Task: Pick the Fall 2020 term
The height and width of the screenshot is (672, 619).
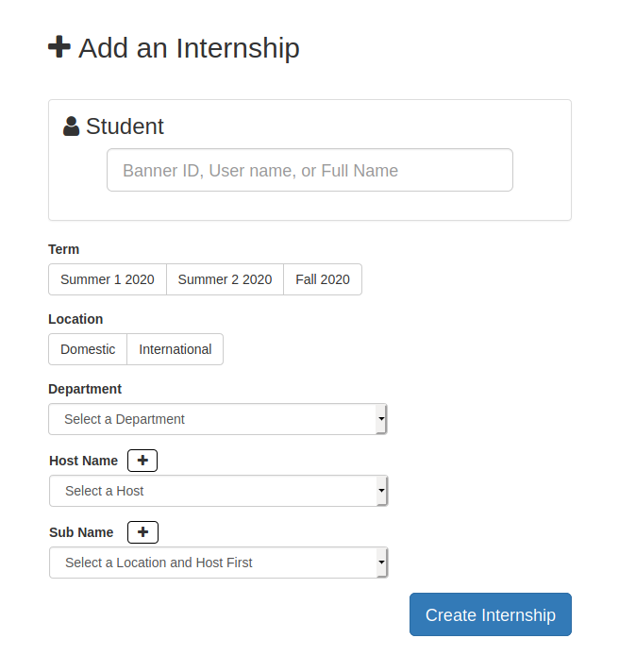Action: coord(323,279)
